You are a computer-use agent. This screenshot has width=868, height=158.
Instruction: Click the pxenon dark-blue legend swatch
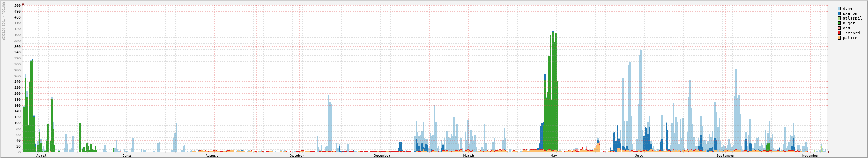point(839,13)
